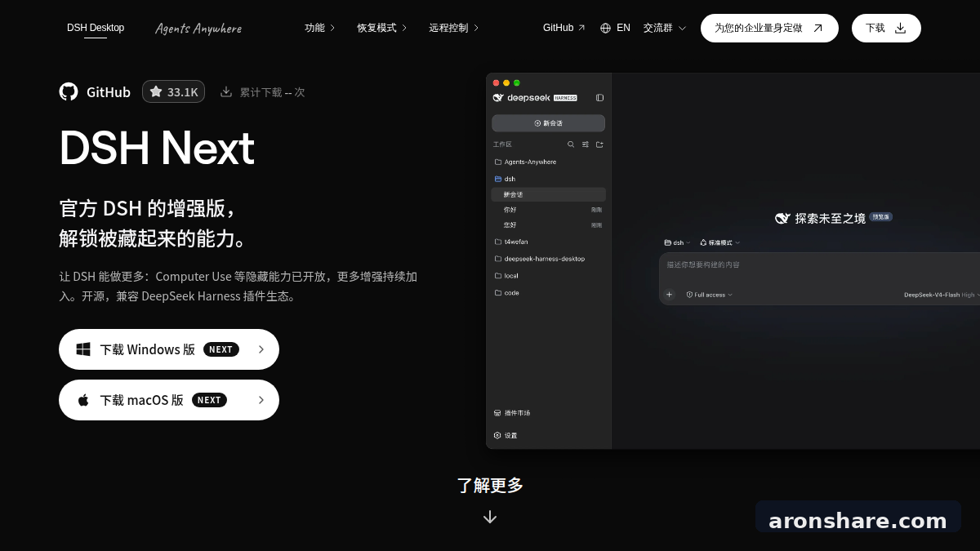The image size is (980, 551).
Task: Open 设置 settings in the app sidebar
Action: (506, 436)
